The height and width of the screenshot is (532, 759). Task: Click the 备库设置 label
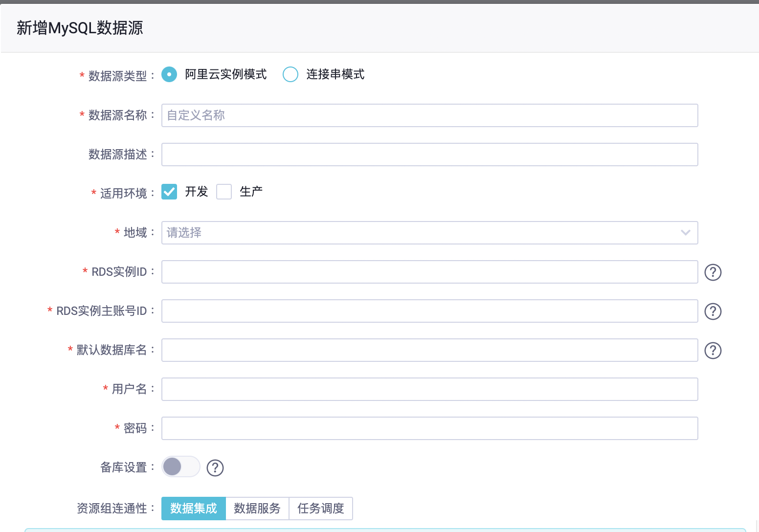point(124,467)
